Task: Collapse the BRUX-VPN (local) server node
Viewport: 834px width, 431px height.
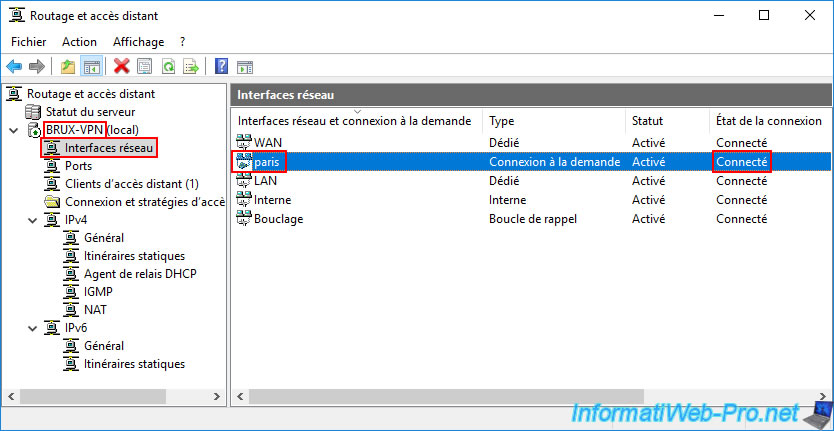Action: coord(13,130)
